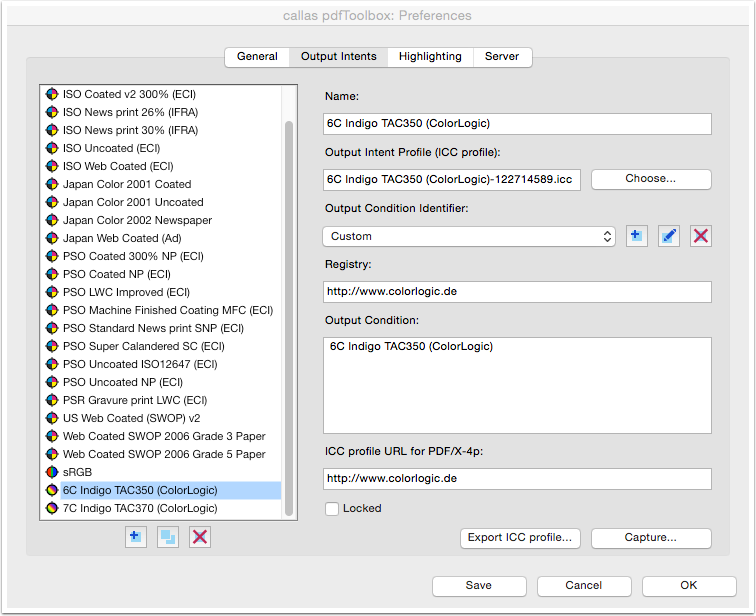756x616 pixels.
Task: Click the multicolor icon beside 6C Indigo TAC350
Action: tap(52, 490)
